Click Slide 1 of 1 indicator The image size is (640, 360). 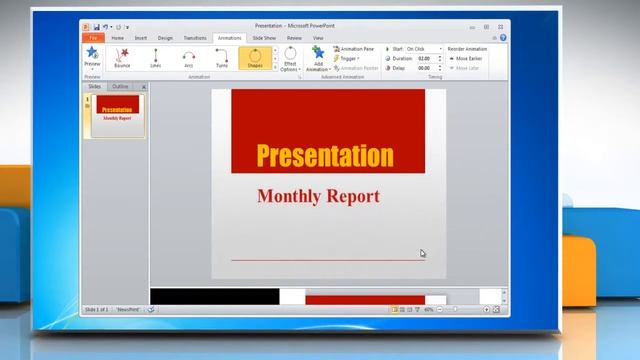click(96, 310)
